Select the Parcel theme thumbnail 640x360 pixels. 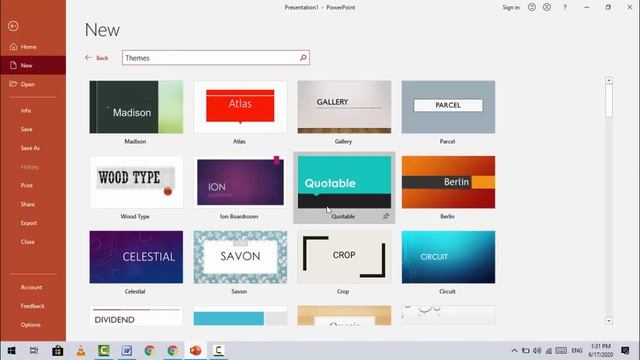(x=449, y=107)
